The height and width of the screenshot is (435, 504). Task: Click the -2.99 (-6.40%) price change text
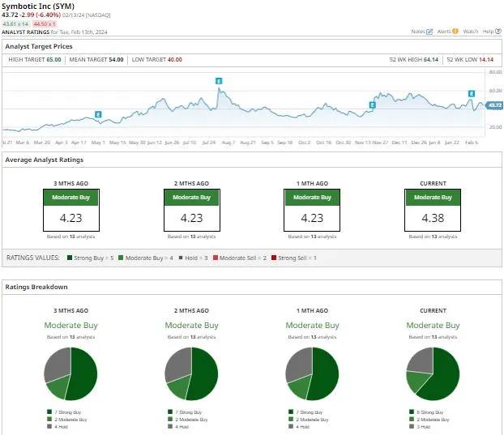click(41, 15)
